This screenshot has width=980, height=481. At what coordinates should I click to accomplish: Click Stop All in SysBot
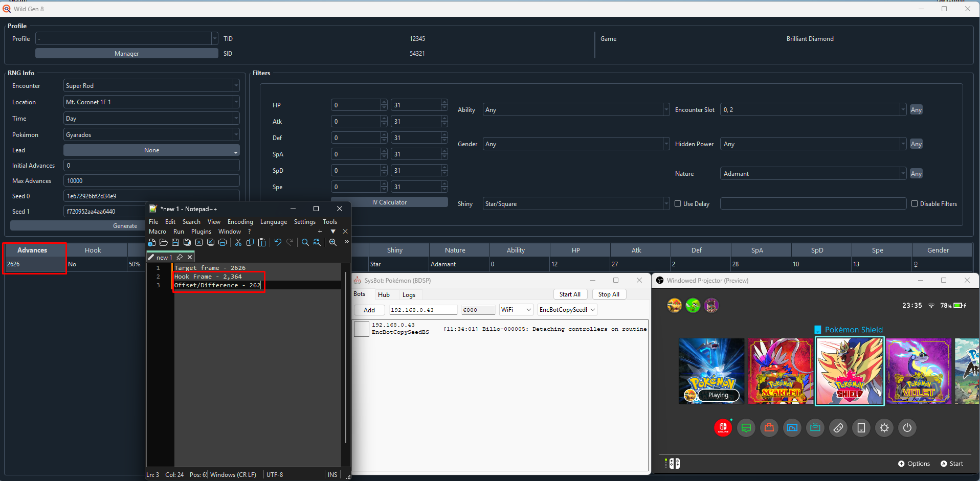(x=609, y=294)
